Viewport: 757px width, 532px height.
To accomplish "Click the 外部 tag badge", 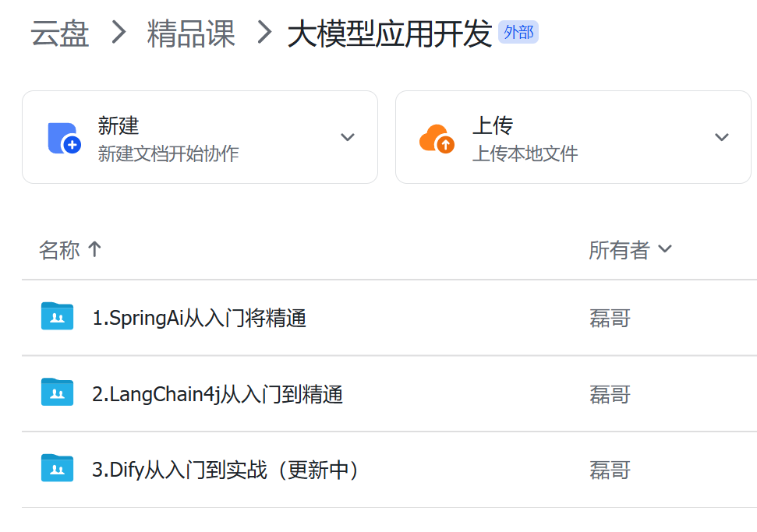I will pyautogui.click(x=518, y=32).
